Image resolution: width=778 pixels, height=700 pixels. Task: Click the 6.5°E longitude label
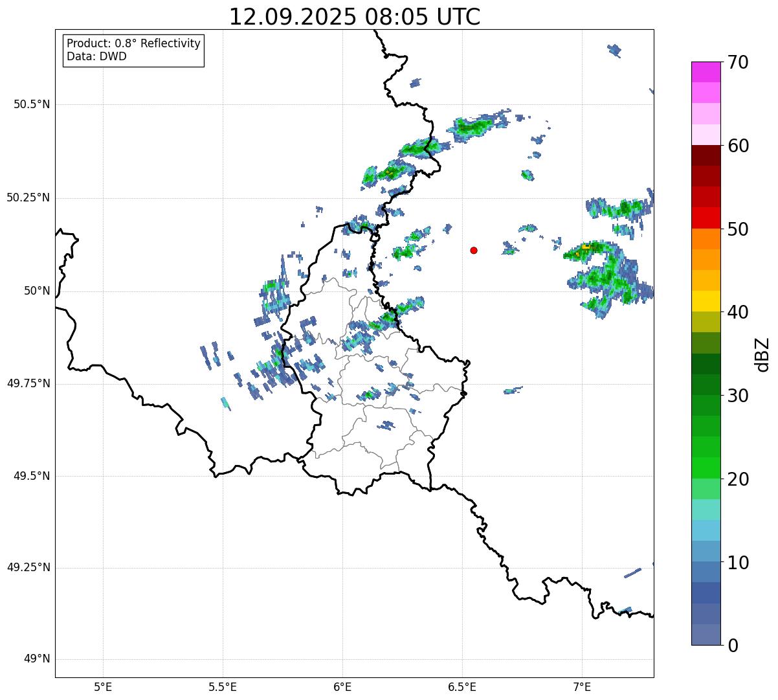pos(462,686)
